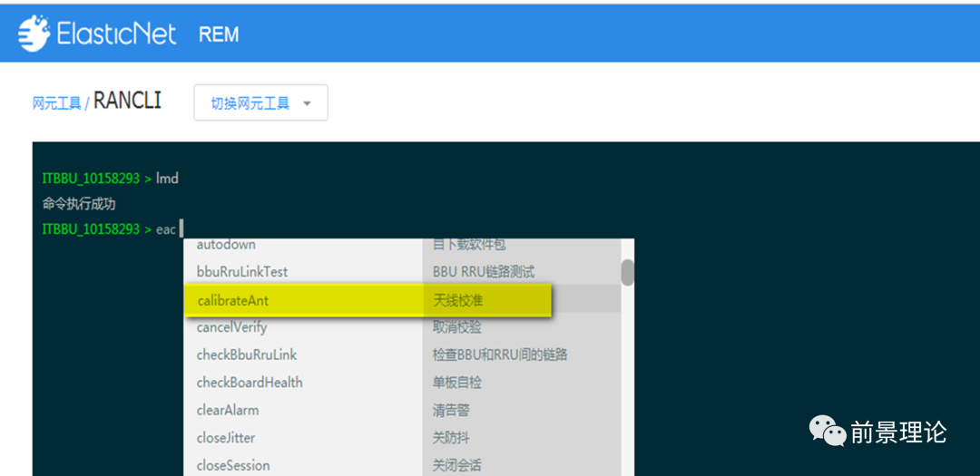The height and width of the screenshot is (476, 980).
Task: Select calibrateAnt from the autocomplete list
Action: coord(233,300)
